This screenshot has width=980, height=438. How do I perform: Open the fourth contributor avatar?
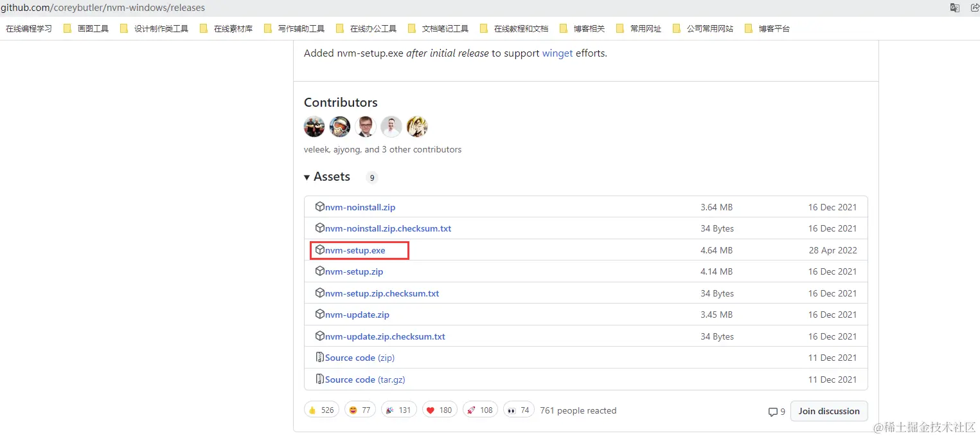pos(391,127)
